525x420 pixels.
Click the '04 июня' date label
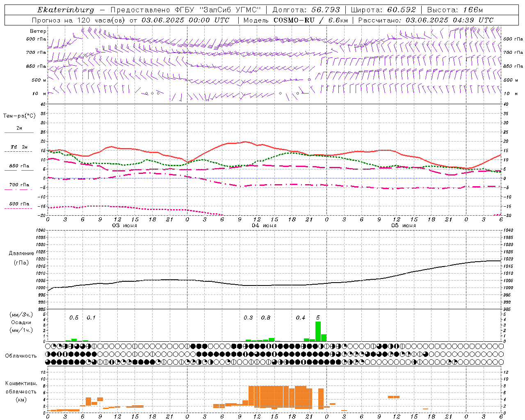264,226
